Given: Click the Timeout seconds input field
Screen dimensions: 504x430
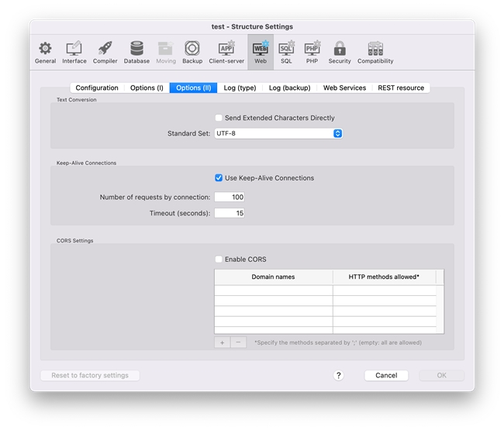Looking at the screenshot, I should [x=230, y=213].
